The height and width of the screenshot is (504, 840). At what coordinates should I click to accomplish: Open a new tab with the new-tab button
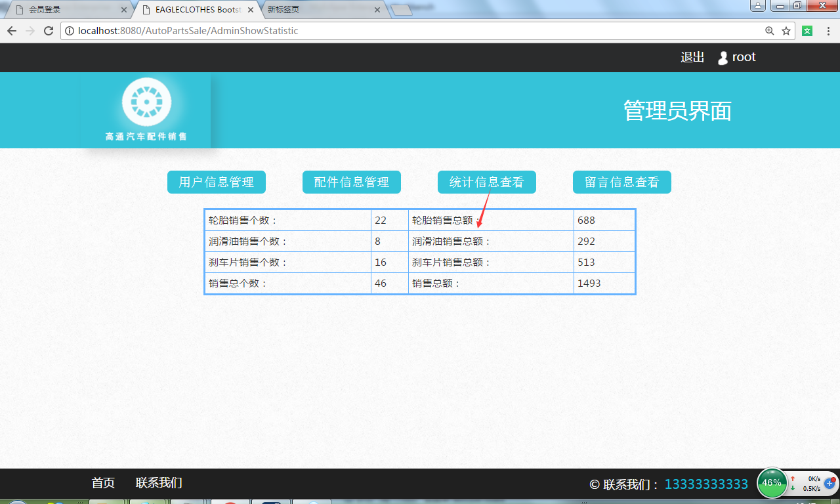pos(401,10)
